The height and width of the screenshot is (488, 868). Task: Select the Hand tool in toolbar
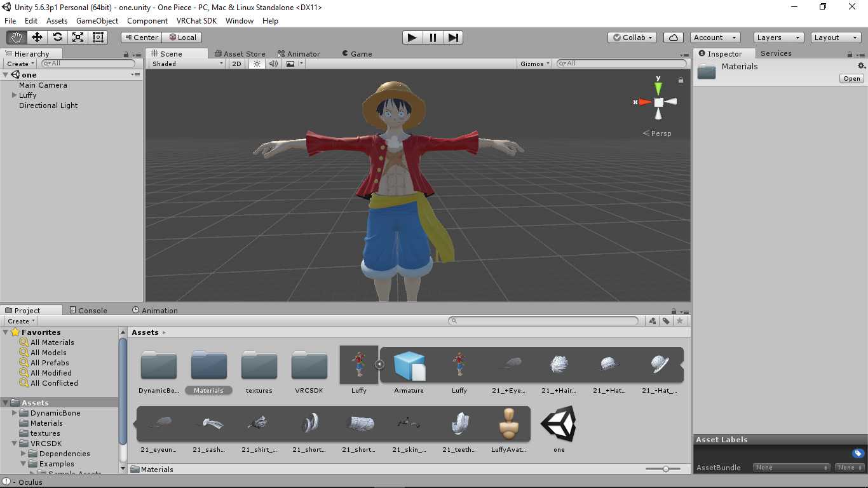pos(17,37)
